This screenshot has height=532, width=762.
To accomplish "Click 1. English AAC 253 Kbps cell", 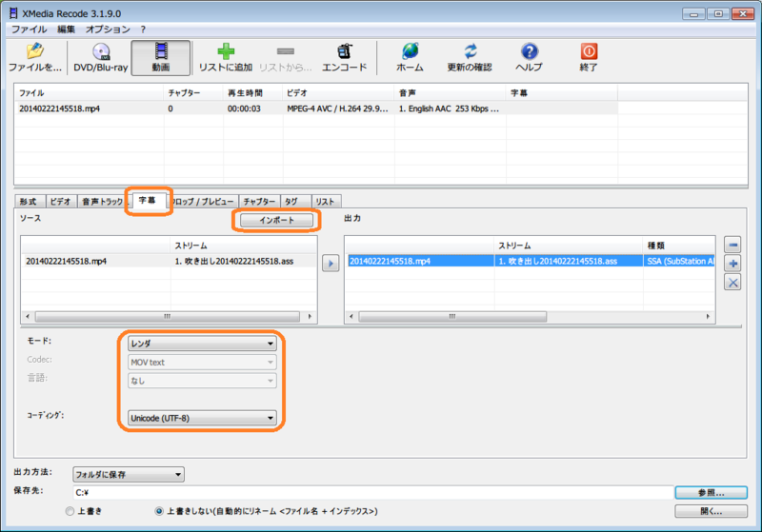I will point(449,108).
